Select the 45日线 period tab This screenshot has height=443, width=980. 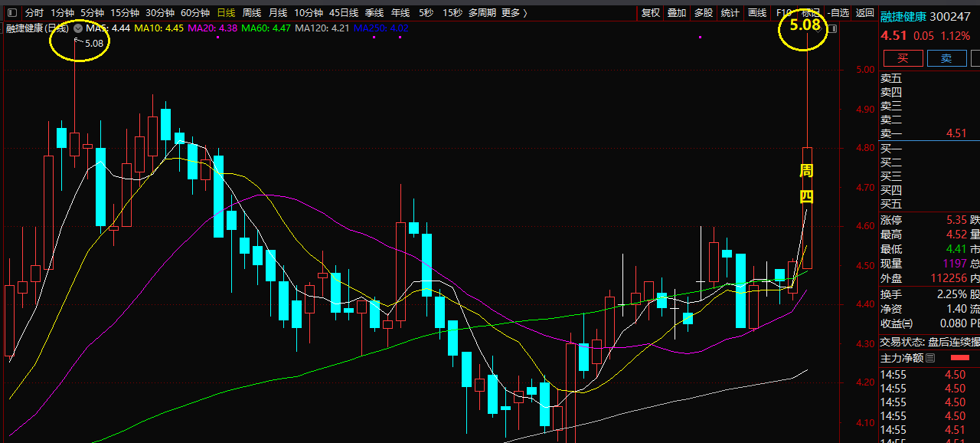[x=344, y=13]
